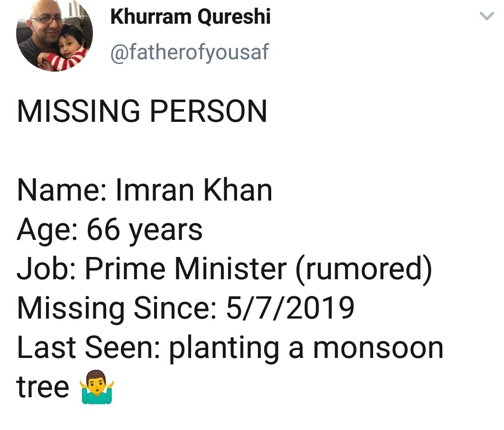Click the word "planting"
This screenshot has height=430, width=504.
(224, 348)
